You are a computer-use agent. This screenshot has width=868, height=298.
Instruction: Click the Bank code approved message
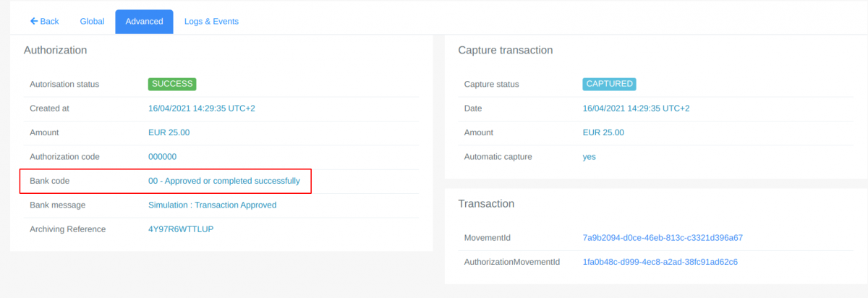pos(224,181)
